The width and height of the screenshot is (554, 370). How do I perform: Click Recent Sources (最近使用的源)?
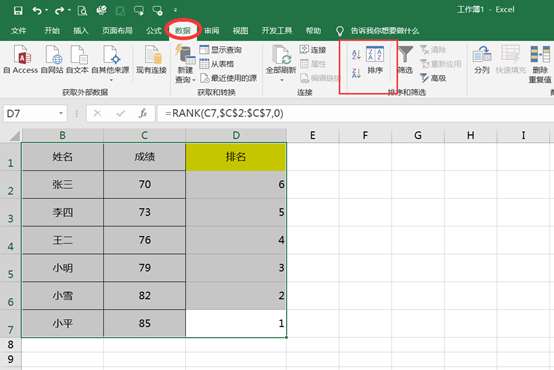pyautogui.click(x=228, y=78)
